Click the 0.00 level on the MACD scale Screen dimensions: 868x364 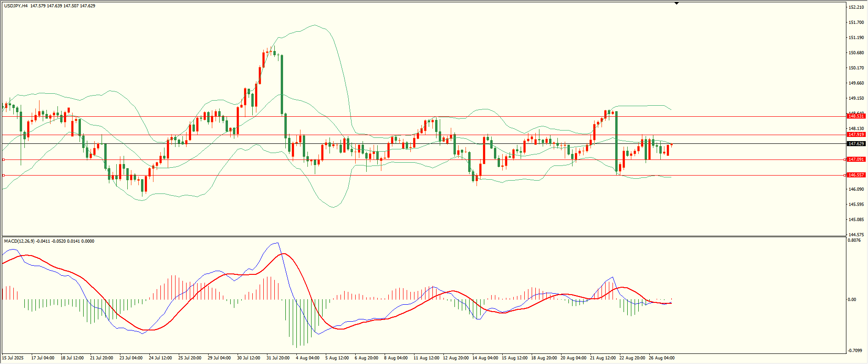(851, 300)
